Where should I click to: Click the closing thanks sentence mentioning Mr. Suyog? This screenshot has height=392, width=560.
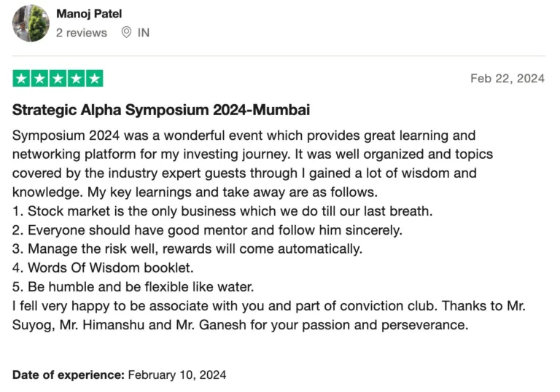[269, 315]
